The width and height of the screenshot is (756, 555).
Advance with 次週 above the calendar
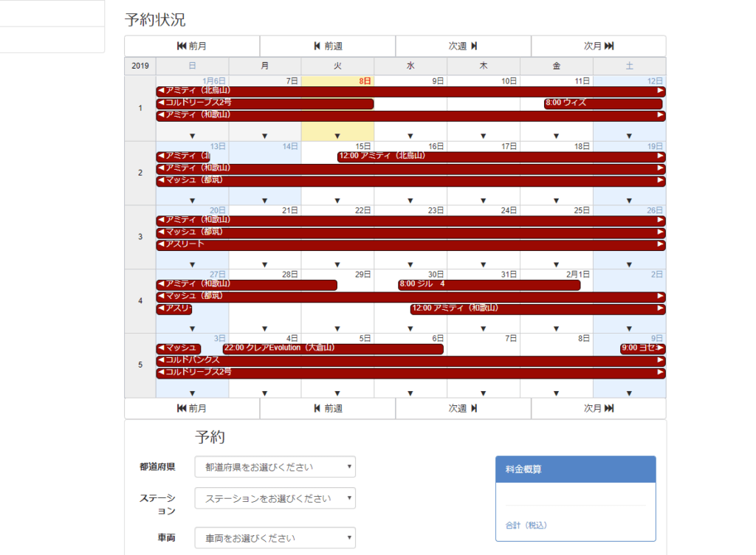tap(464, 46)
